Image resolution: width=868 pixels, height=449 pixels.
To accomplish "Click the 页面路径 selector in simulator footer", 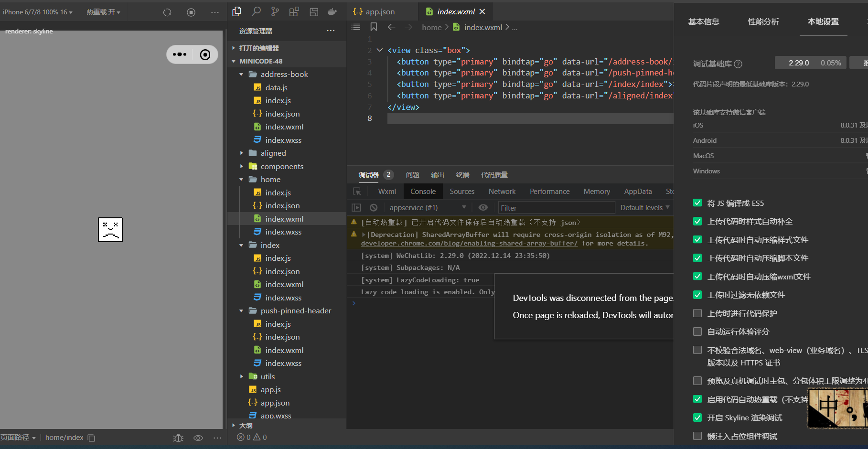I will pyautogui.click(x=18, y=438).
